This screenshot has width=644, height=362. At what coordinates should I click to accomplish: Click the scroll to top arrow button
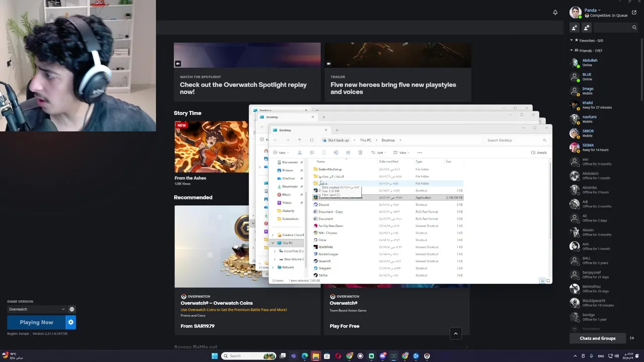click(x=455, y=333)
